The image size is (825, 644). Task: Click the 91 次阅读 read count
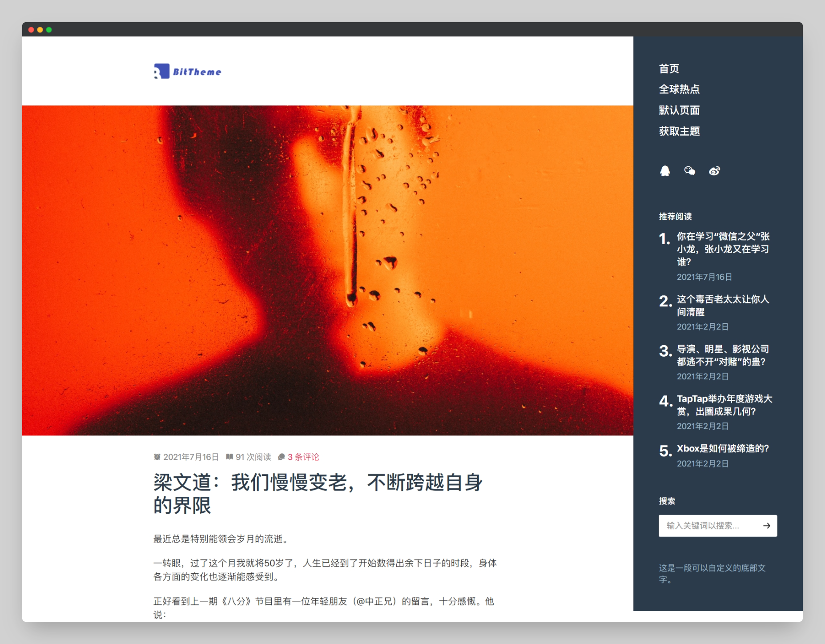253,457
